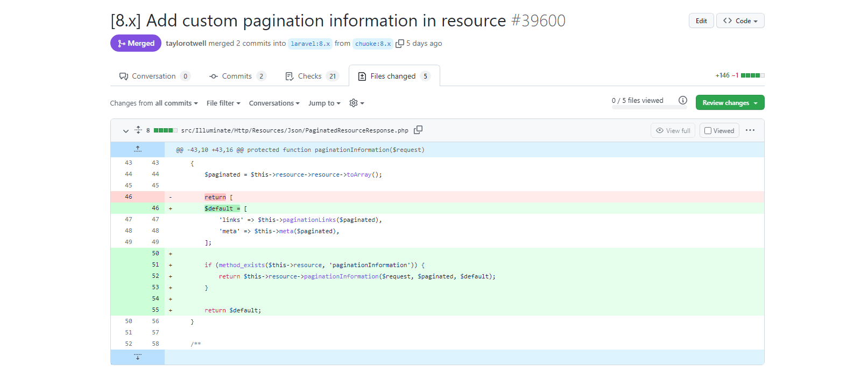
Task: Expand hidden lines above line 43
Action: [138, 149]
